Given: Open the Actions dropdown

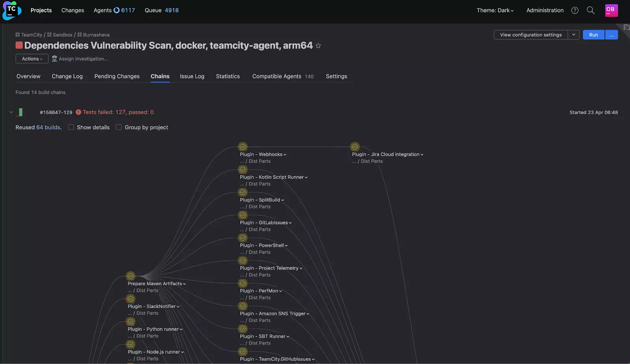Looking at the screenshot, I should click(31, 59).
